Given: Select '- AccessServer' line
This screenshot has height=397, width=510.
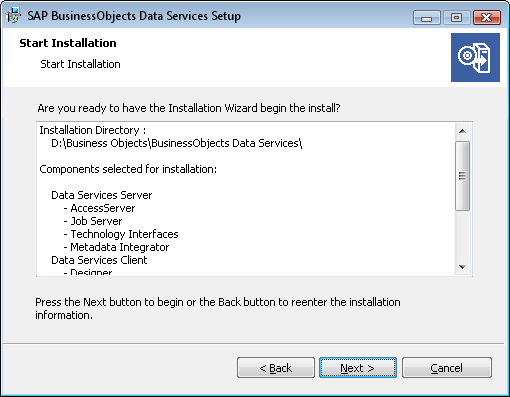Looking at the screenshot, I should coord(99,208).
